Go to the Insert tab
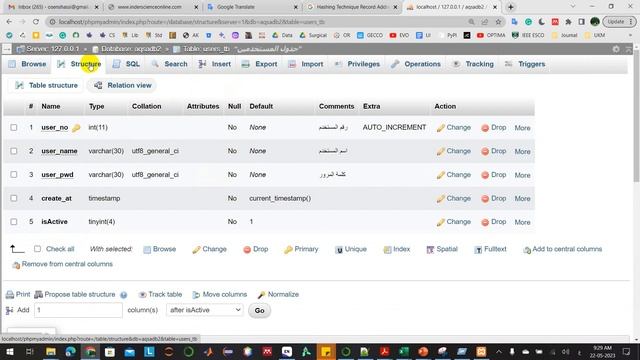Viewport: 640px width, 360px height. (215, 64)
